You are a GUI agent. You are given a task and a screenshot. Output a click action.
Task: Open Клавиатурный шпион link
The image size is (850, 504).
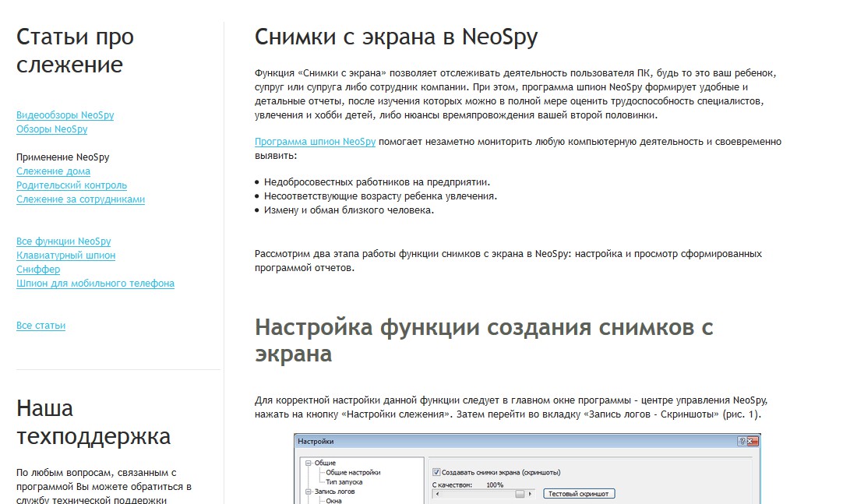pos(65,256)
